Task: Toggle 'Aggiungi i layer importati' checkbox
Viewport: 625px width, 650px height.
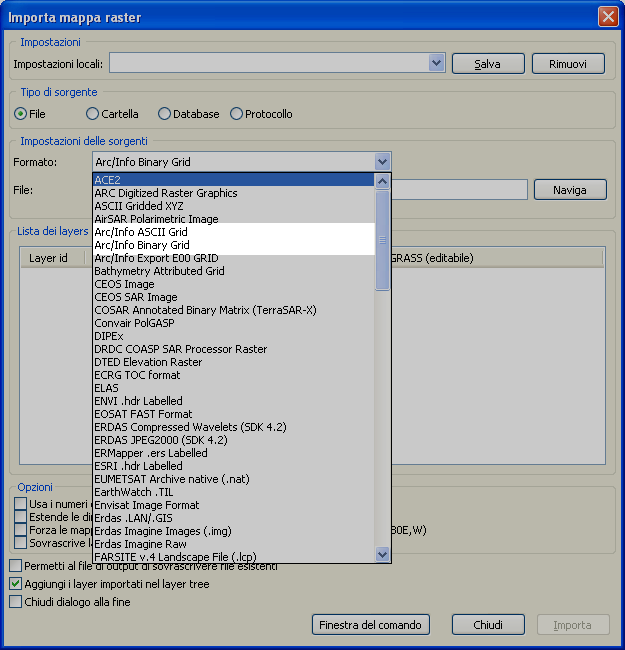Action: [16, 584]
